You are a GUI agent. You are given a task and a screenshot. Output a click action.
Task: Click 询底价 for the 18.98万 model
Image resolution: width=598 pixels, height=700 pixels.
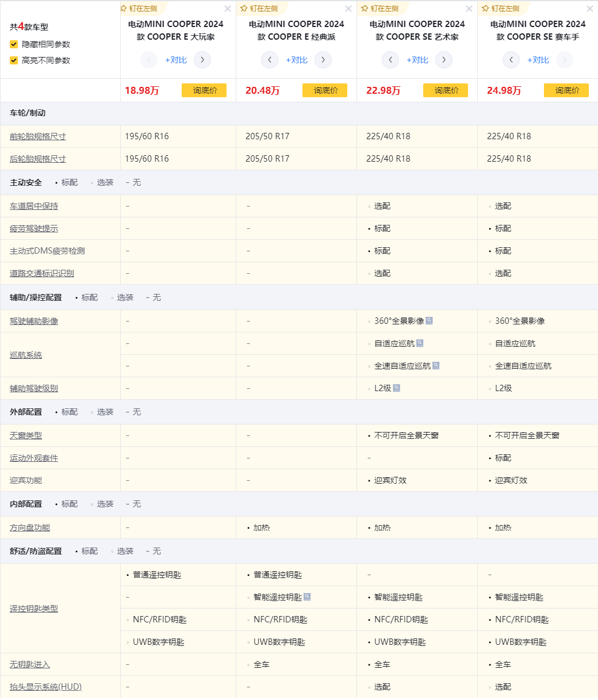tap(204, 90)
